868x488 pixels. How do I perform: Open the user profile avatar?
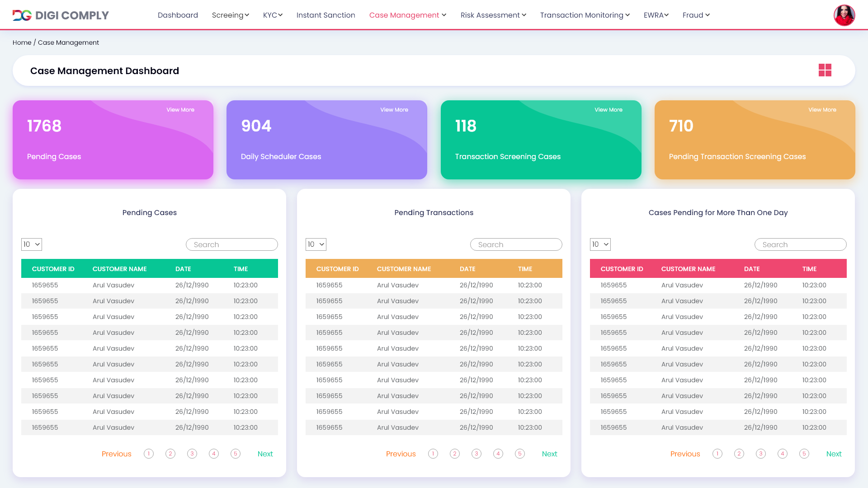click(x=844, y=15)
